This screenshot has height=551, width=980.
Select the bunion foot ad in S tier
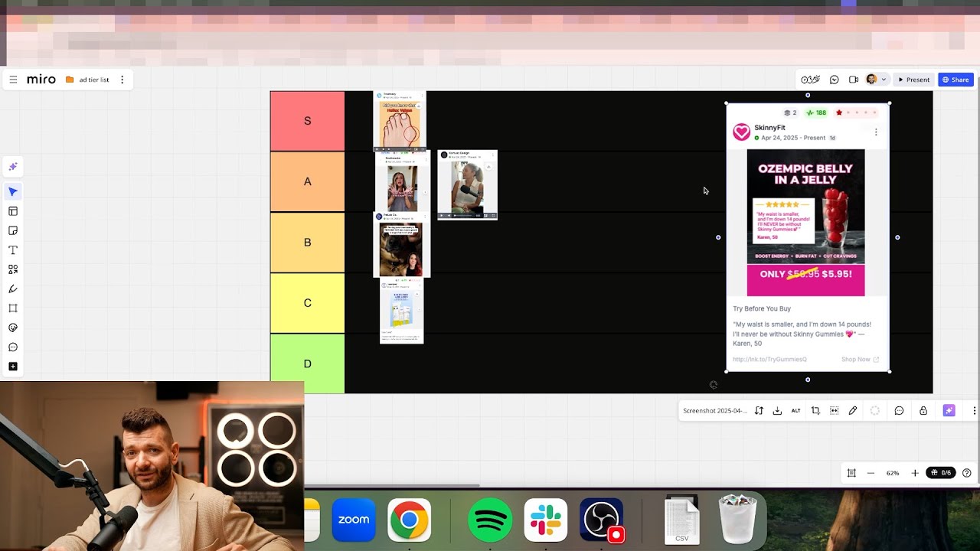point(400,121)
